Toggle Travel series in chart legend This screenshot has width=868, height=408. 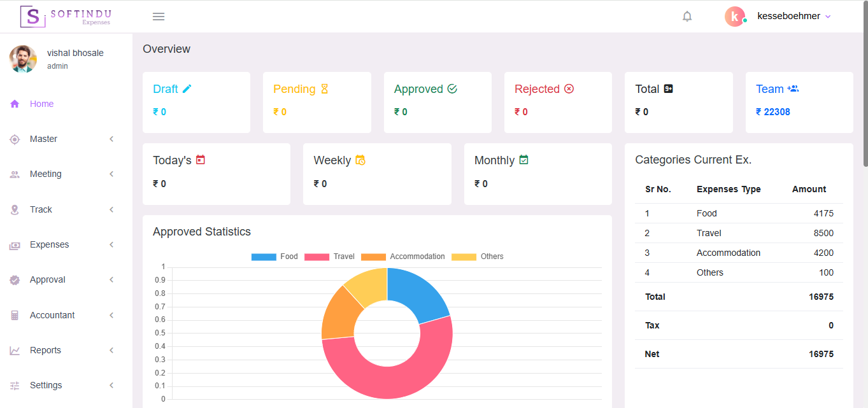pos(329,257)
